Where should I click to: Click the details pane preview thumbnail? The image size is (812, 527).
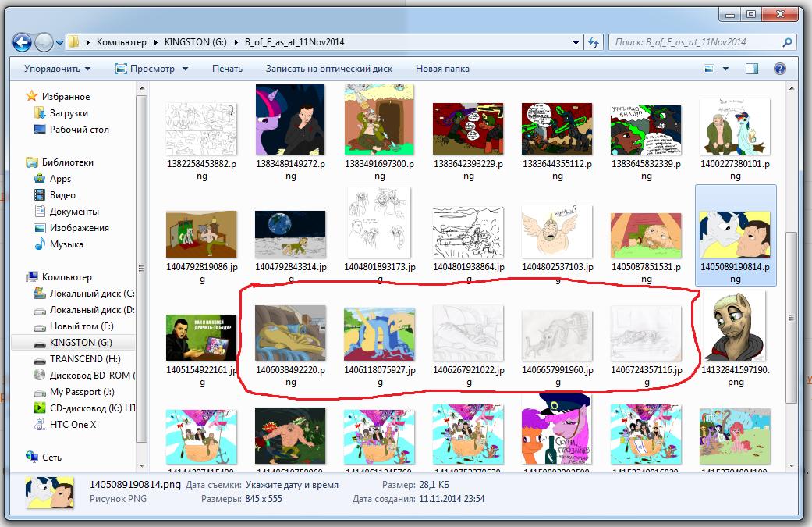point(50,493)
